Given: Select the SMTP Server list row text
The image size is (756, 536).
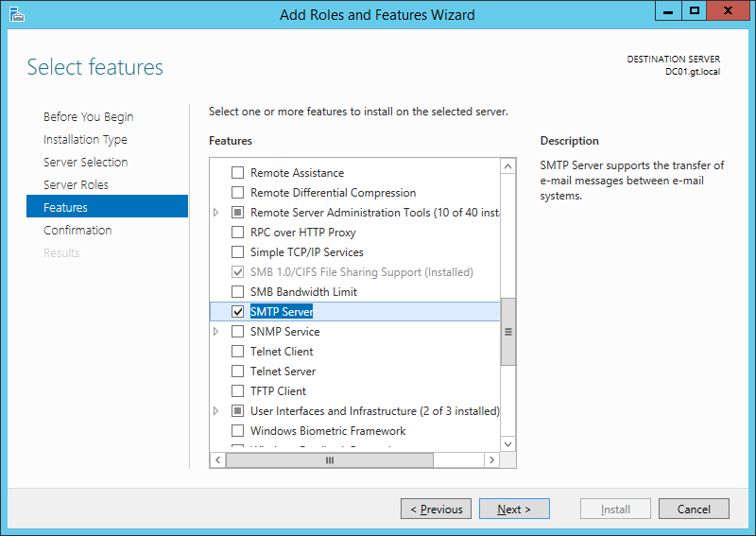Looking at the screenshot, I should pos(282,312).
